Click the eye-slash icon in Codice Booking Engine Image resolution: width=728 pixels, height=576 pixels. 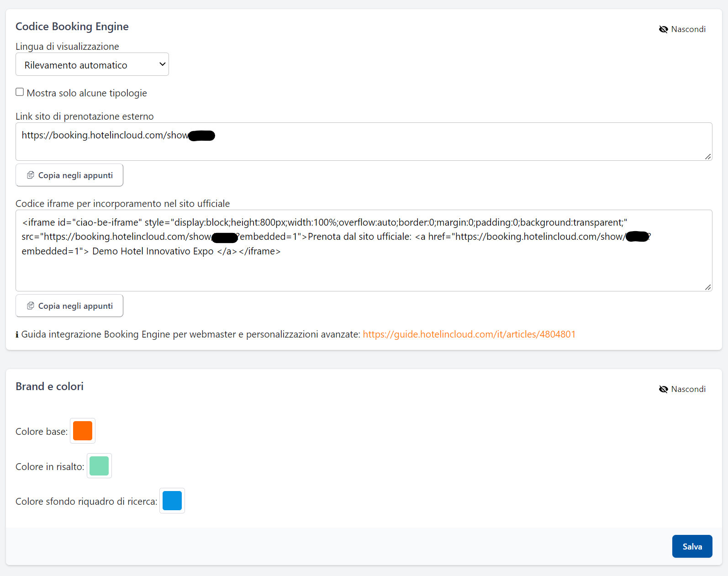663,29
